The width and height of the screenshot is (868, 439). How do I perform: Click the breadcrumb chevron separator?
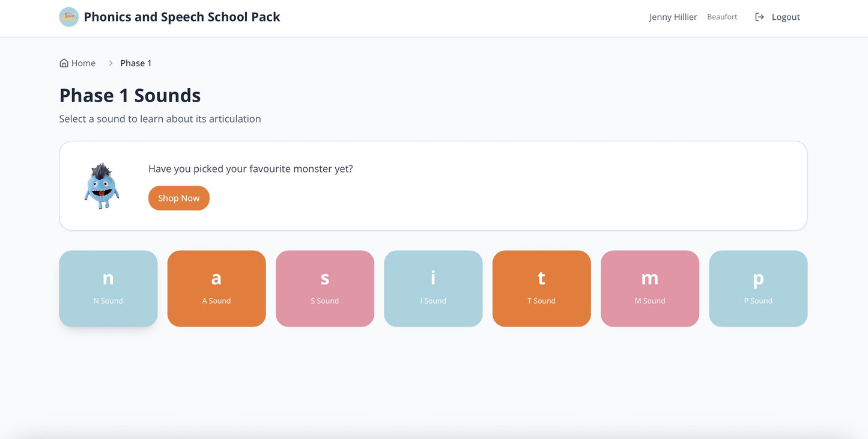(111, 63)
